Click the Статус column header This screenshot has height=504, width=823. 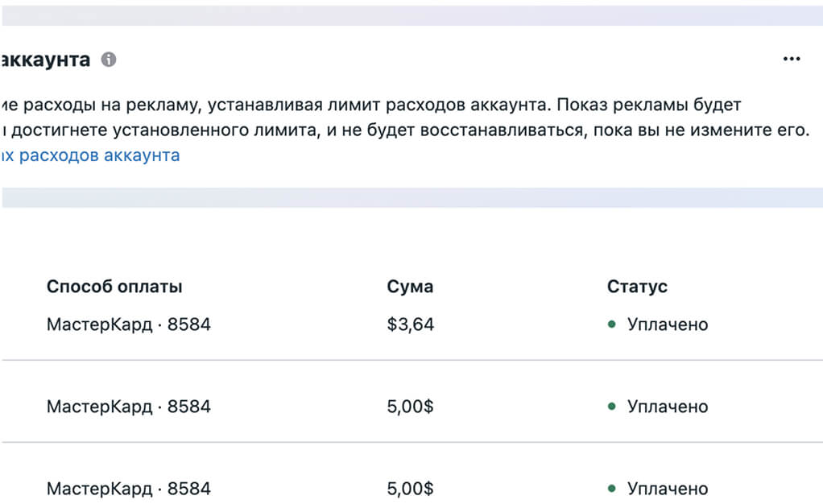coord(637,287)
